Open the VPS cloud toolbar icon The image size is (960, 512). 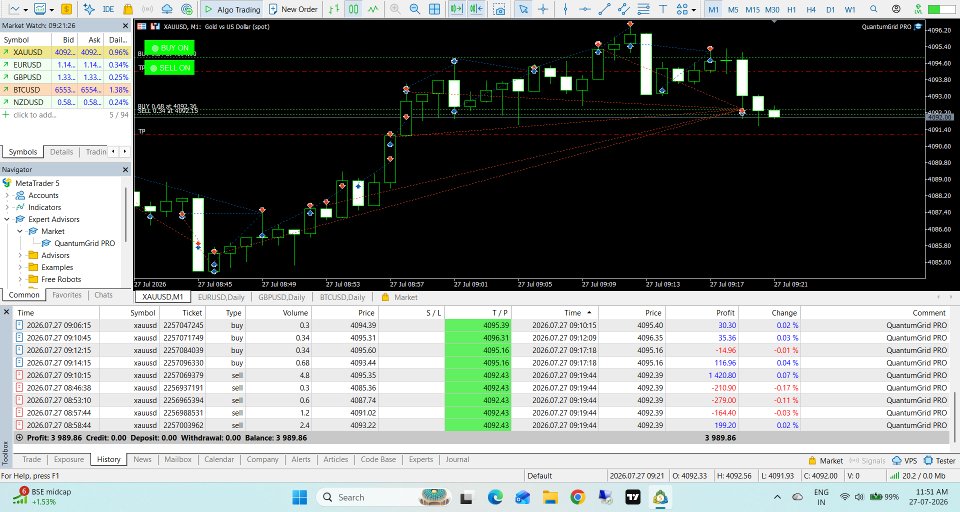click(167, 9)
